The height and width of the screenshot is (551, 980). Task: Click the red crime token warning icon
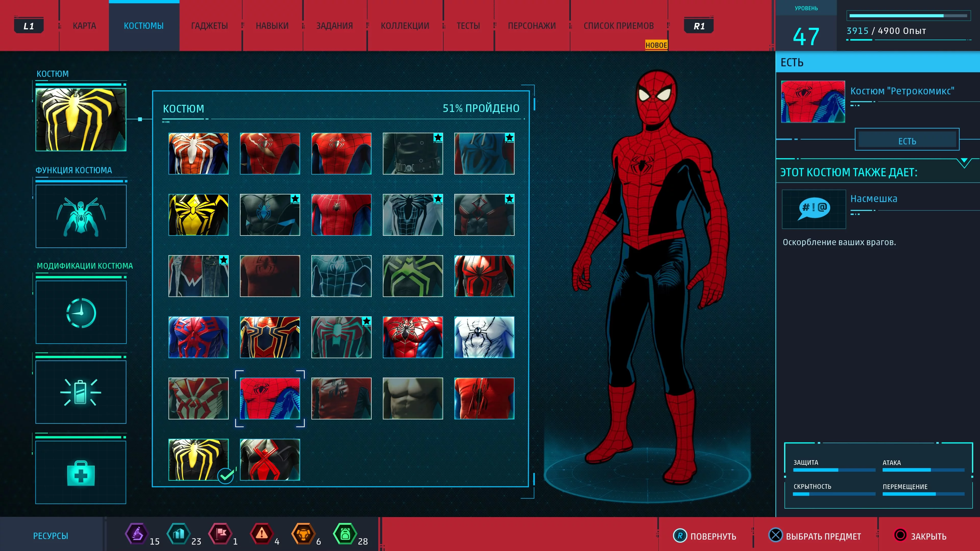click(x=262, y=534)
